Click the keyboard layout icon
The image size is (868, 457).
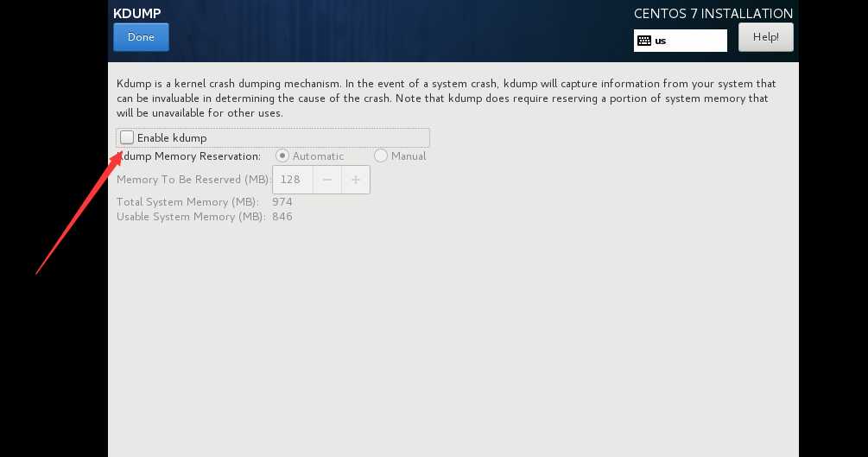click(643, 41)
